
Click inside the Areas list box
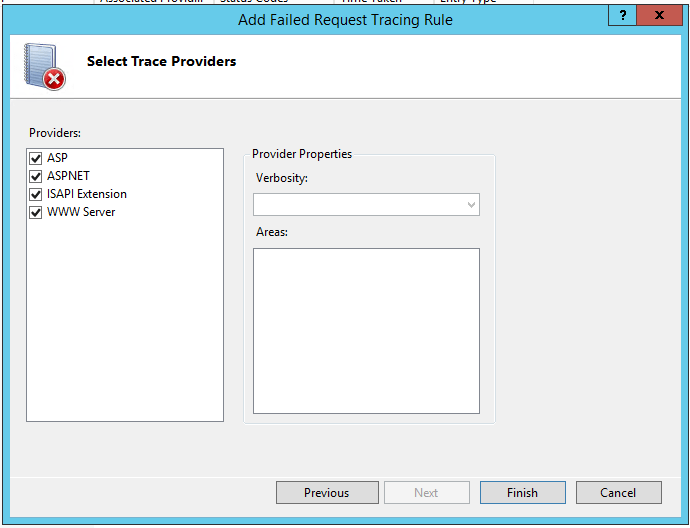366,330
